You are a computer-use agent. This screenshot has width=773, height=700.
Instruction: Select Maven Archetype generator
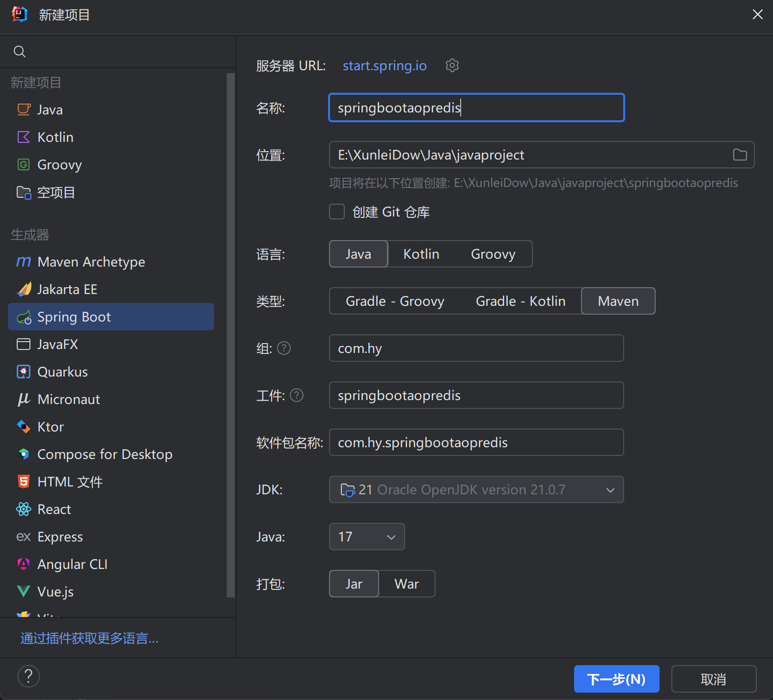[x=111, y=262]
